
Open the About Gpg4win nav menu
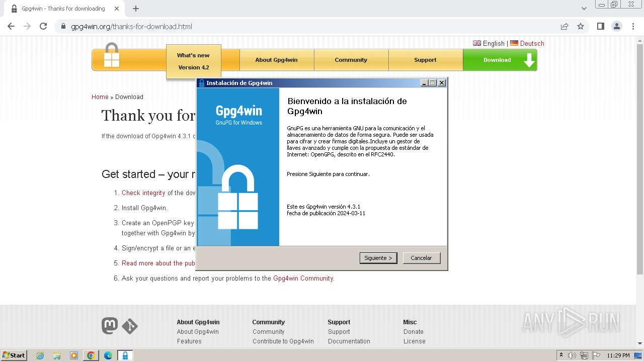click(x=276, y=60)
